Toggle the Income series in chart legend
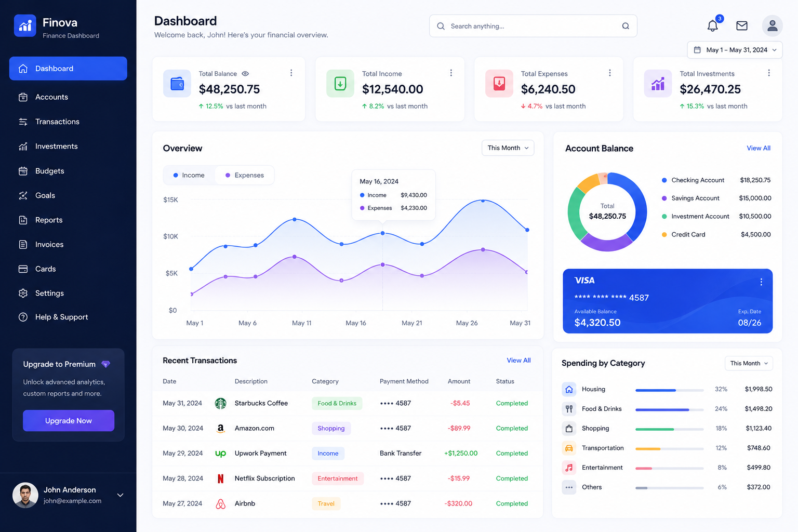Screen dimensions: 798x532 tap(189, 175)
